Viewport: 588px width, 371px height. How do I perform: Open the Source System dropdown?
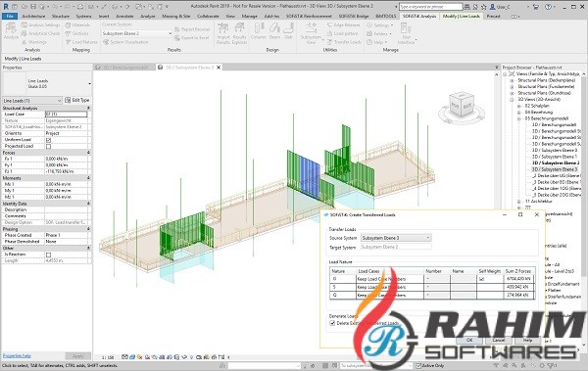(x=396, y=238)
